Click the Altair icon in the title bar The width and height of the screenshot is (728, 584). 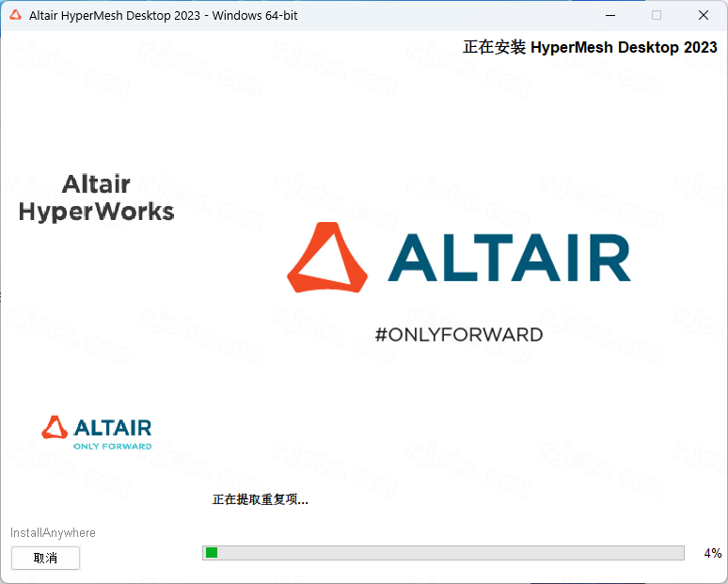15,15
